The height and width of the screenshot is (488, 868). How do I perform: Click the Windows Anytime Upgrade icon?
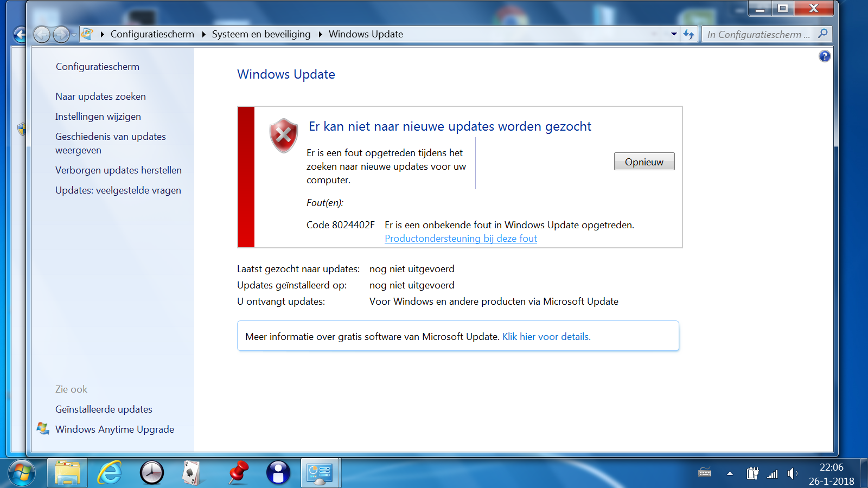[x=43, y=429]
